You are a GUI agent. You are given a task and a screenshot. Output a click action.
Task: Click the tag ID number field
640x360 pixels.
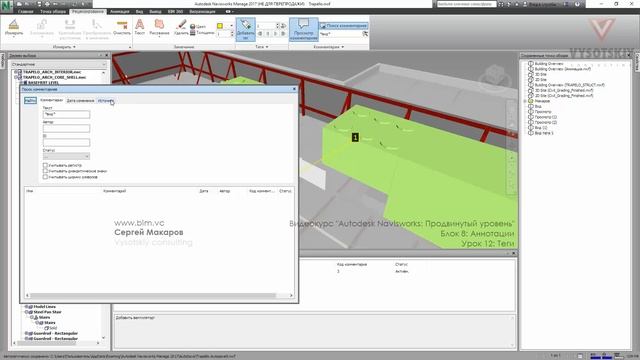(266, 26)
